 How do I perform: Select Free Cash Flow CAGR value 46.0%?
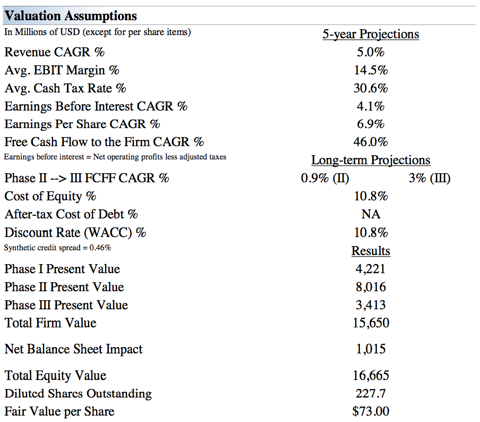[x=371, y=142]
